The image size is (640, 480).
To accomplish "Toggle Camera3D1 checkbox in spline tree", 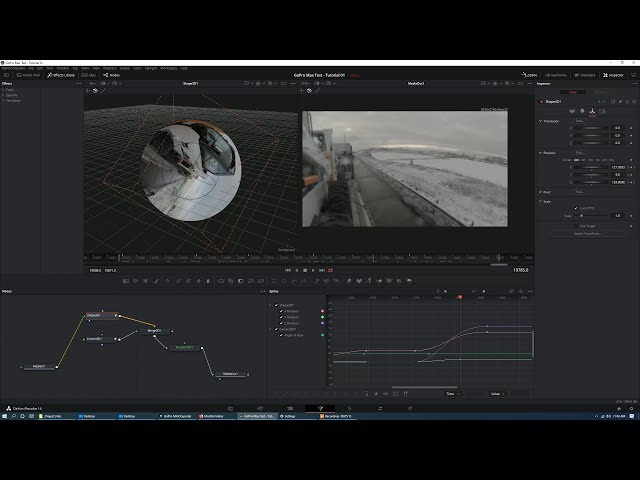I will pos(276,329).
